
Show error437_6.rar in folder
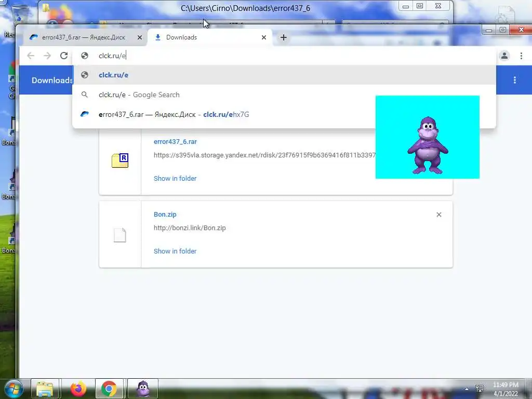pos(175,179)
